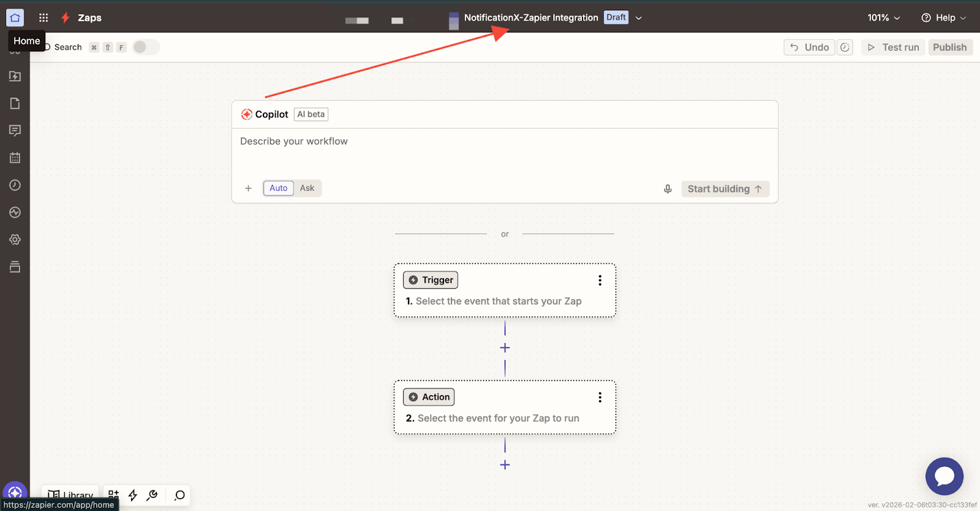This screenshot has width=980, height=511.
Task: Click the Home icon in the sidebar
Action: pyautogui.click(x=15, y=18)
